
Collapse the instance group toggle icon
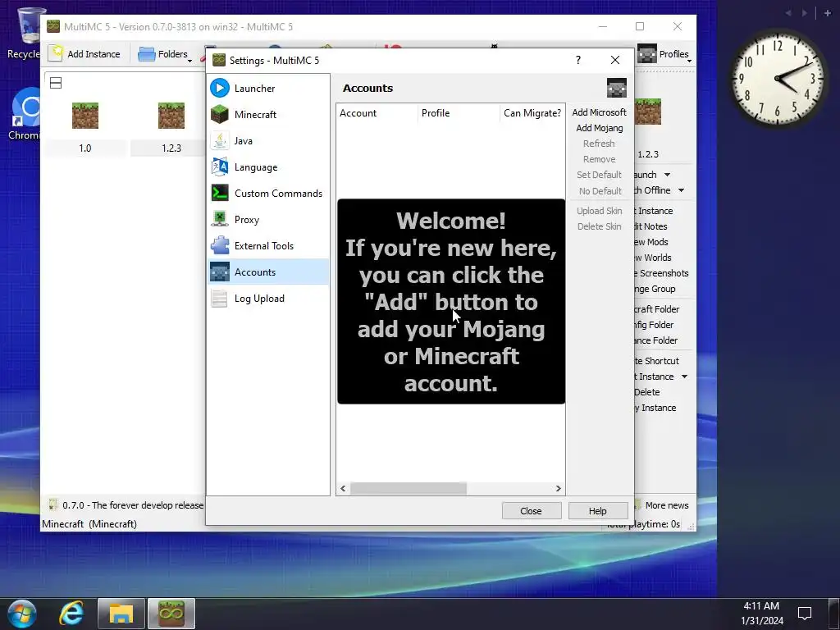56,83
